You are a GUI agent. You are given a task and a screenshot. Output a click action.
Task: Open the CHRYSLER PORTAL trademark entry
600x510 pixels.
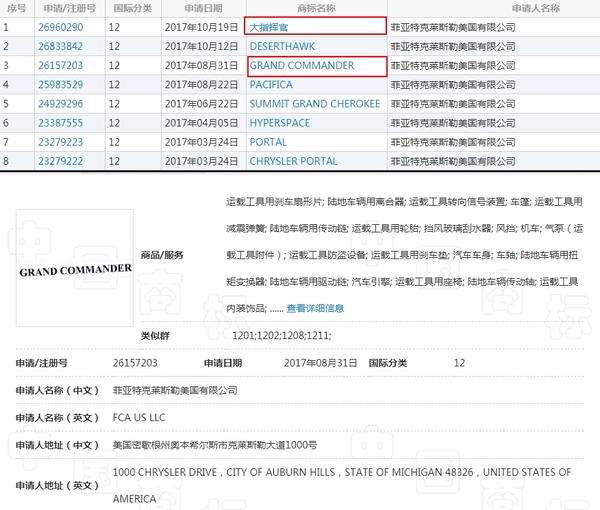pyautogui.click(x=293, y=161)
